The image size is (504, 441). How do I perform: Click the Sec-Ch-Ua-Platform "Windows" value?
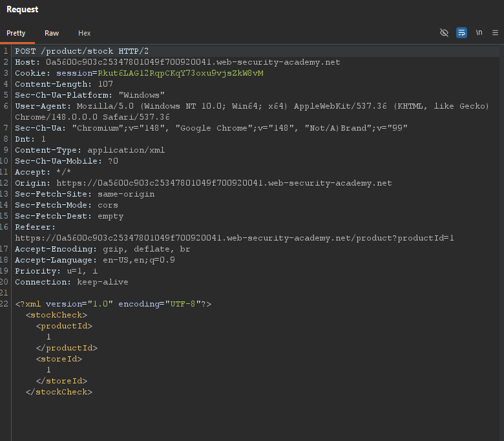142,95
